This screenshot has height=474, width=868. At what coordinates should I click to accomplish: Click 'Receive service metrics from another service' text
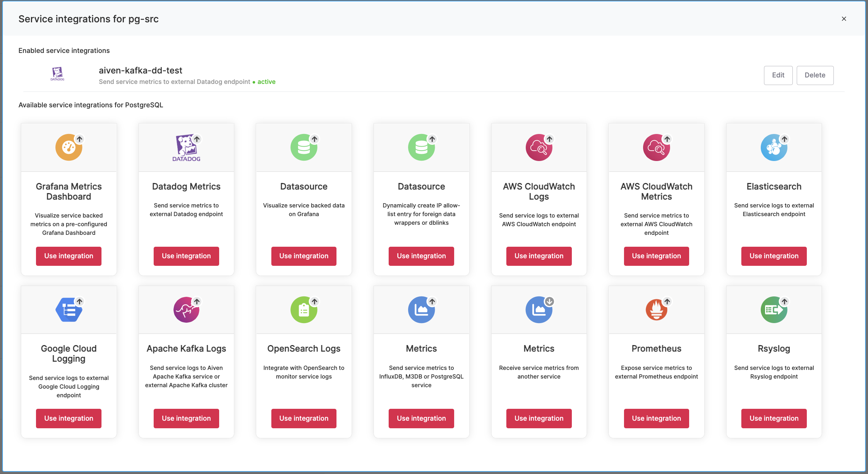coord(539,372)
